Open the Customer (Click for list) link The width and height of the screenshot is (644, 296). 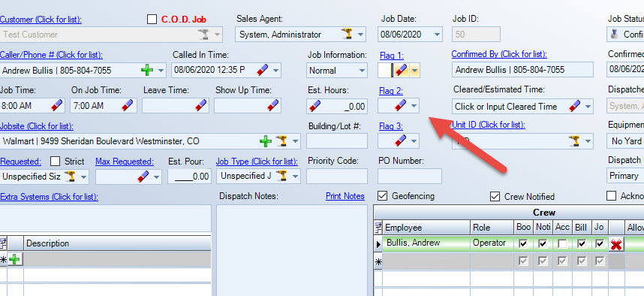(41, 20)
